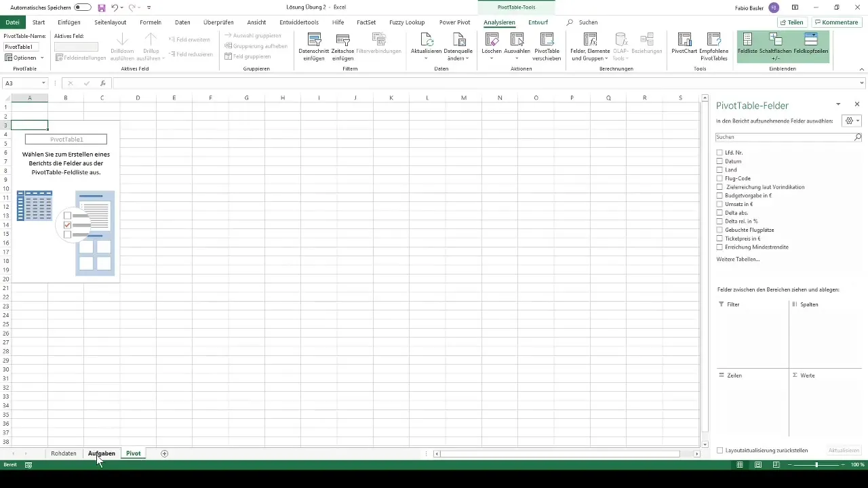The width and height of the screenshot is (868, 488).
Task: Select column header D
Action: point(138,98)
